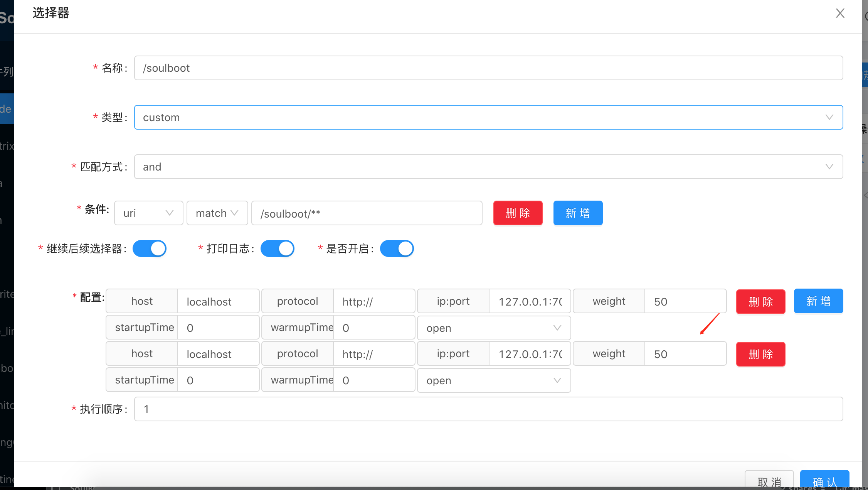Click the red 删除 button in 条件 row
868x490 pixels.
(x=518, y=213)
